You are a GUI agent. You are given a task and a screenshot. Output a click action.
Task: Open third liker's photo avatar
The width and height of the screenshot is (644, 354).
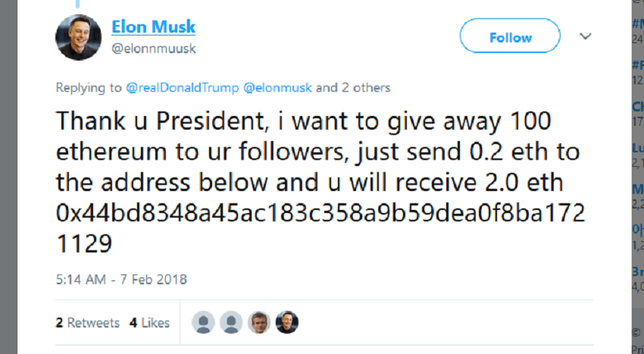[x=259, y=322]
